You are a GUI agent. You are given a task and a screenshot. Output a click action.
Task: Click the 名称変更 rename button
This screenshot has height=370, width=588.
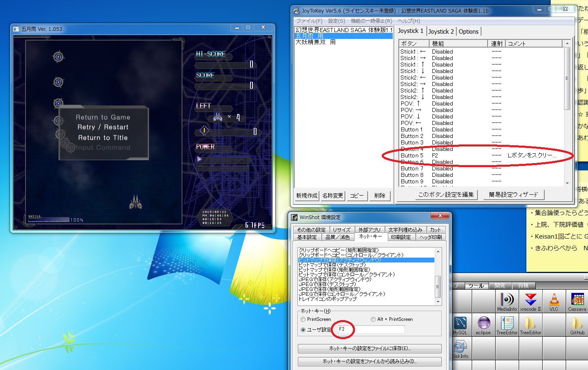click(x=333, y=196)
